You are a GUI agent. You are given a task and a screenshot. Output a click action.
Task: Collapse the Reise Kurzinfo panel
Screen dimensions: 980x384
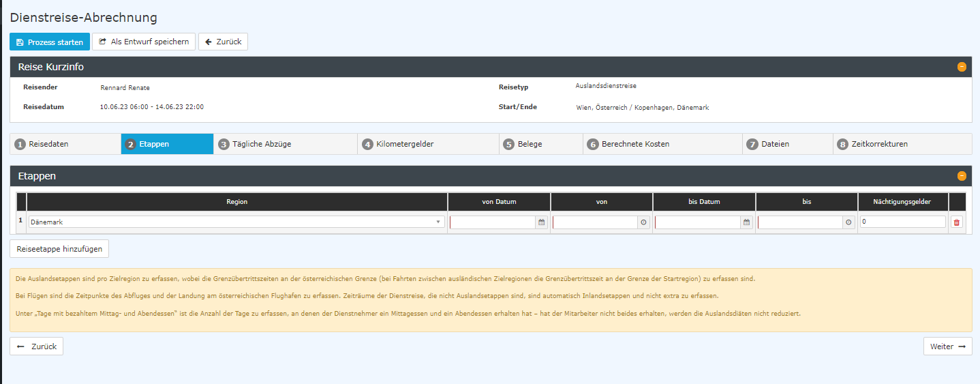coord(962,67)
